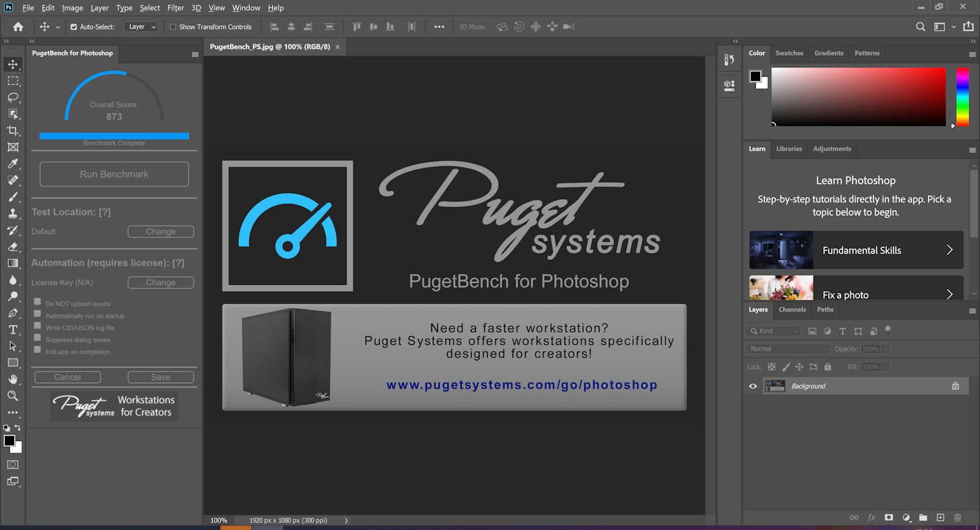
Task: Open the Image menu
Action: point(72,8)
